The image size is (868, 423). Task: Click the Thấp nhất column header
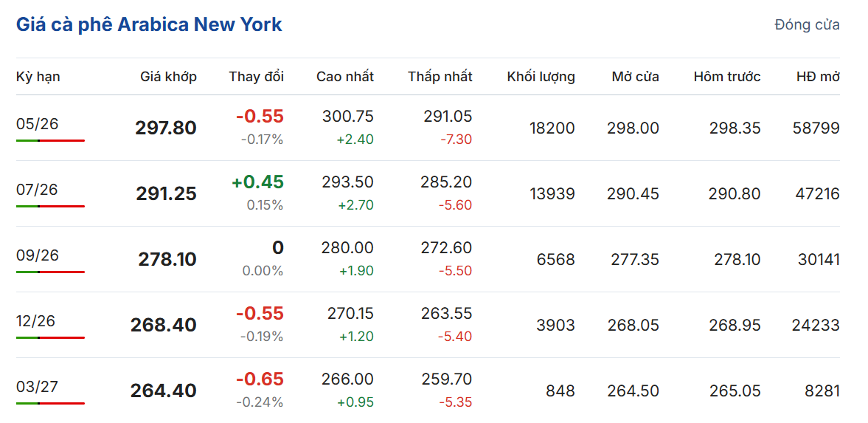[440, 77]
